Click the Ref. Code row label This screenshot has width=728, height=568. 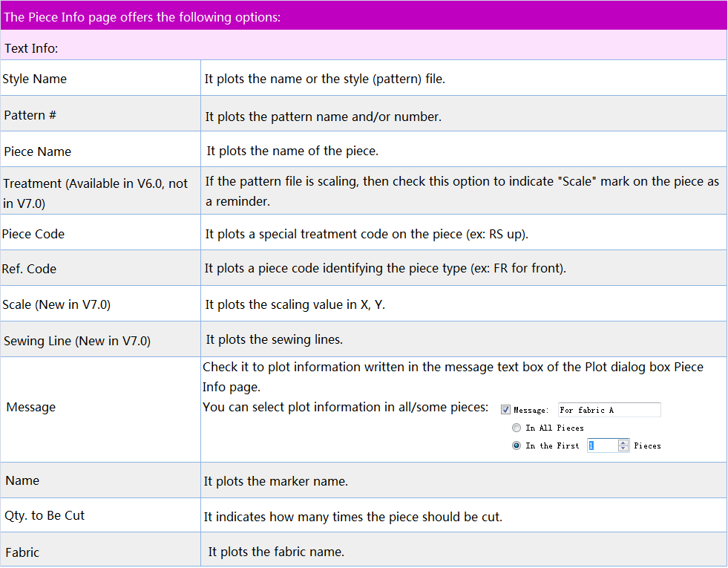click(x=30, y=269)
